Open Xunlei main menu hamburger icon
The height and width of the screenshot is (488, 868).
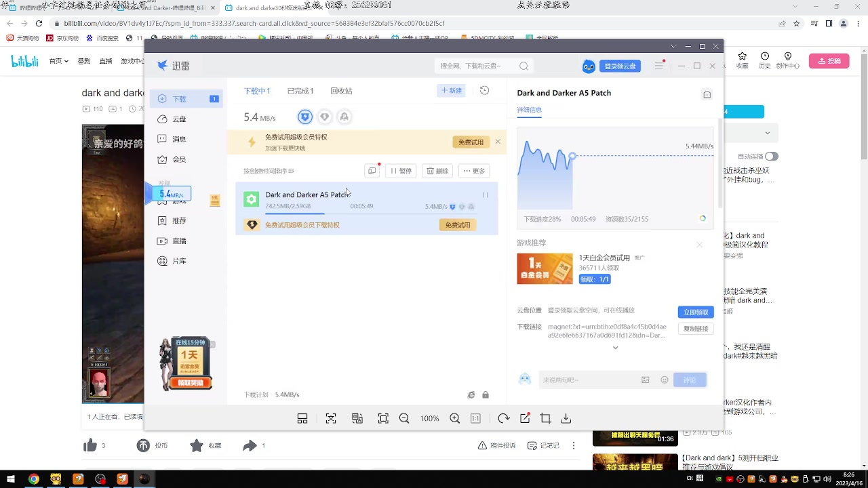pos(658,66)
